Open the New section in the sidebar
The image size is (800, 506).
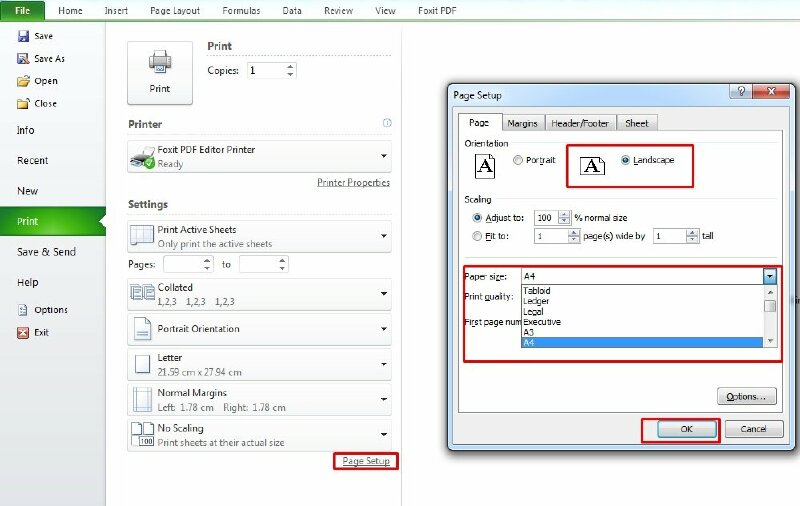[27, 191]
